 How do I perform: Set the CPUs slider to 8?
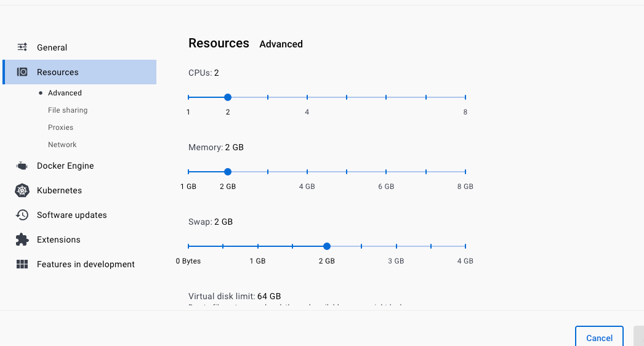coord(465,97)
